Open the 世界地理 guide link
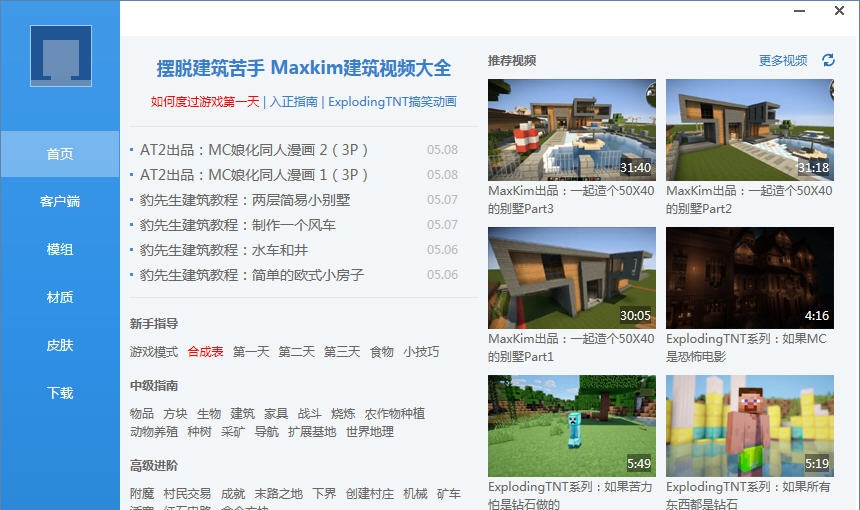The image size is (860, 510). point(370,432)
